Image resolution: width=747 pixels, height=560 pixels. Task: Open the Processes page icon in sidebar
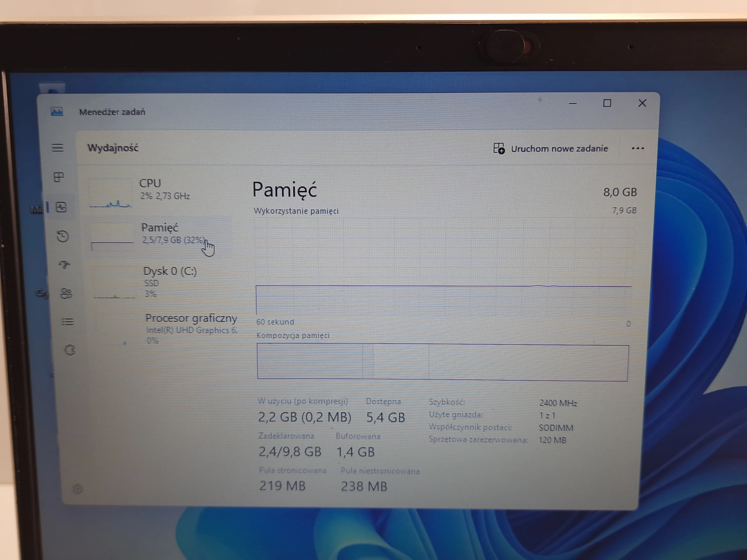click(x=59, y=177)
